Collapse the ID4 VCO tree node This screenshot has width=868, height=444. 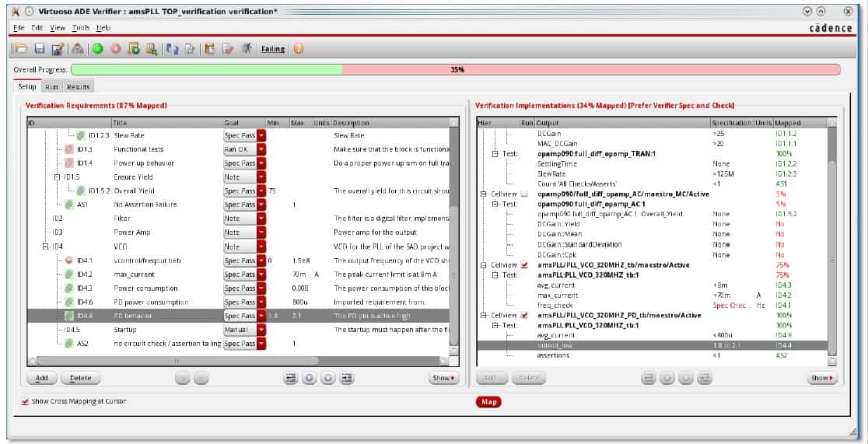click(45, 246)
